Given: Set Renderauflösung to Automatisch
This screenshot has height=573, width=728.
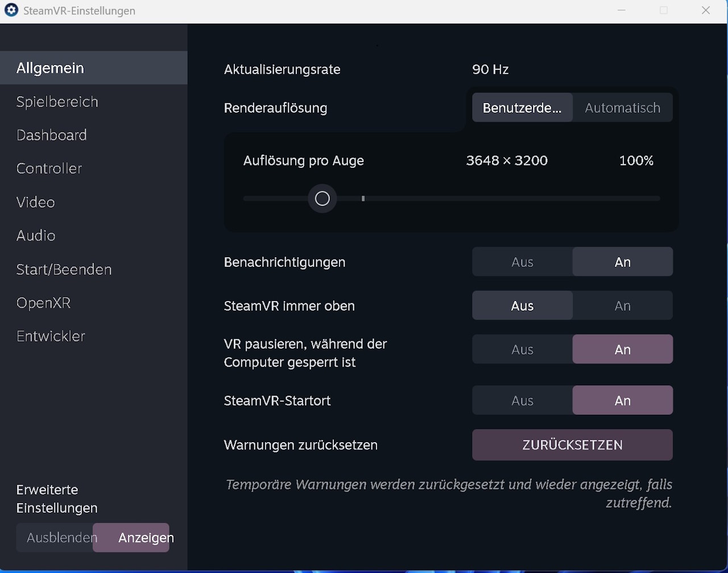Looking at the screenshot, I should pos(622,108).
